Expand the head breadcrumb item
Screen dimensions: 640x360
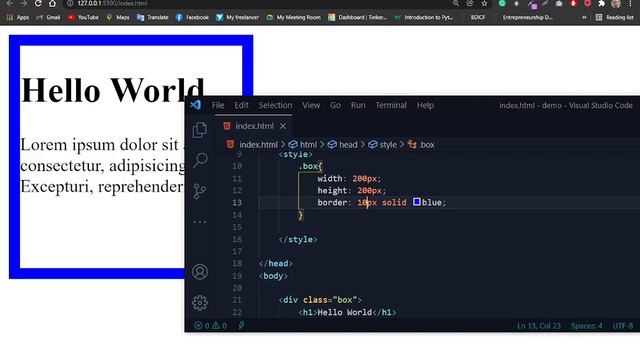pyautogui.click(x=342, y=144)
